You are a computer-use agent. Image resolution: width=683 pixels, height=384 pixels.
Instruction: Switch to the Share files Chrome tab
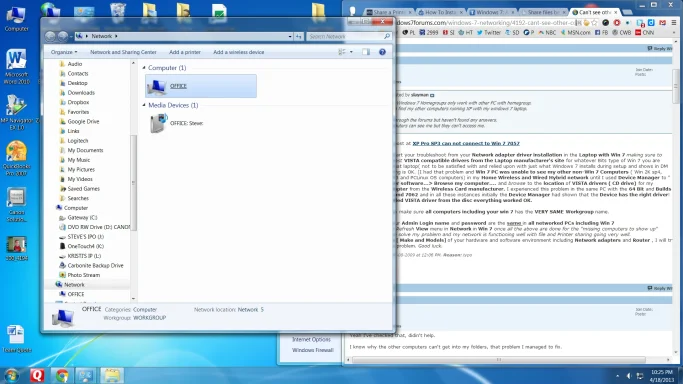pyautogui.click(x=543, y=12)
